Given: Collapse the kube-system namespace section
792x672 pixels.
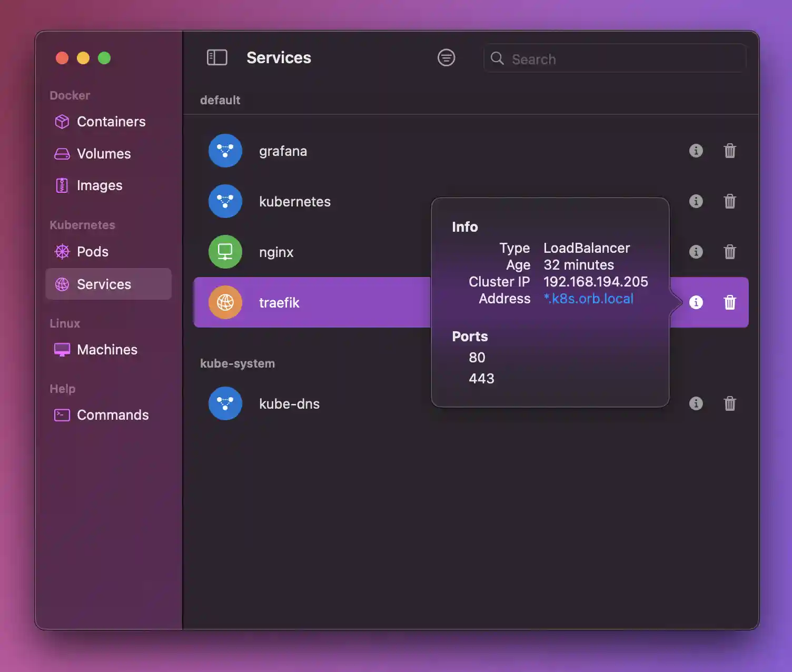Looking at the screenshot, I should pos(237,363).
